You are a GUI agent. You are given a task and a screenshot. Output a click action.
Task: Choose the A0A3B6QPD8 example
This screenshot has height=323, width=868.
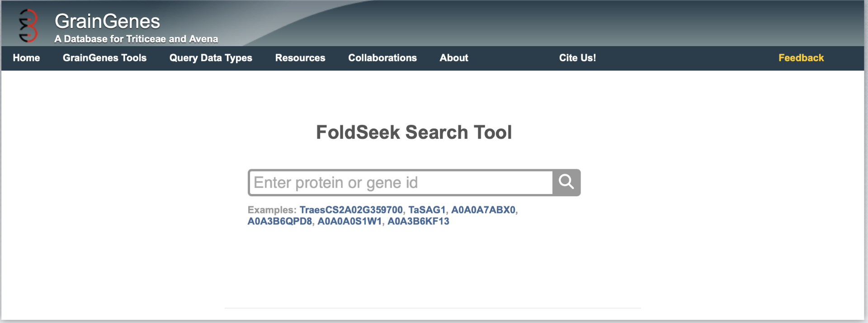[x=279, y=221]
